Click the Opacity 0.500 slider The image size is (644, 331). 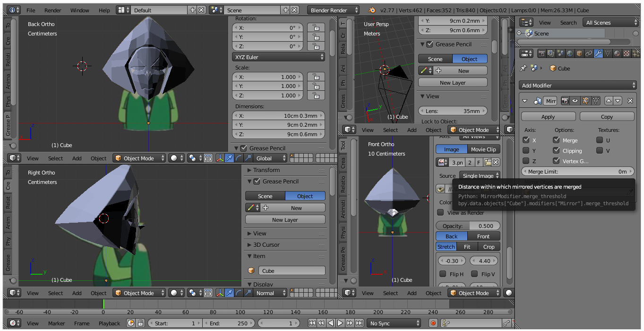(x=468, y=226)
